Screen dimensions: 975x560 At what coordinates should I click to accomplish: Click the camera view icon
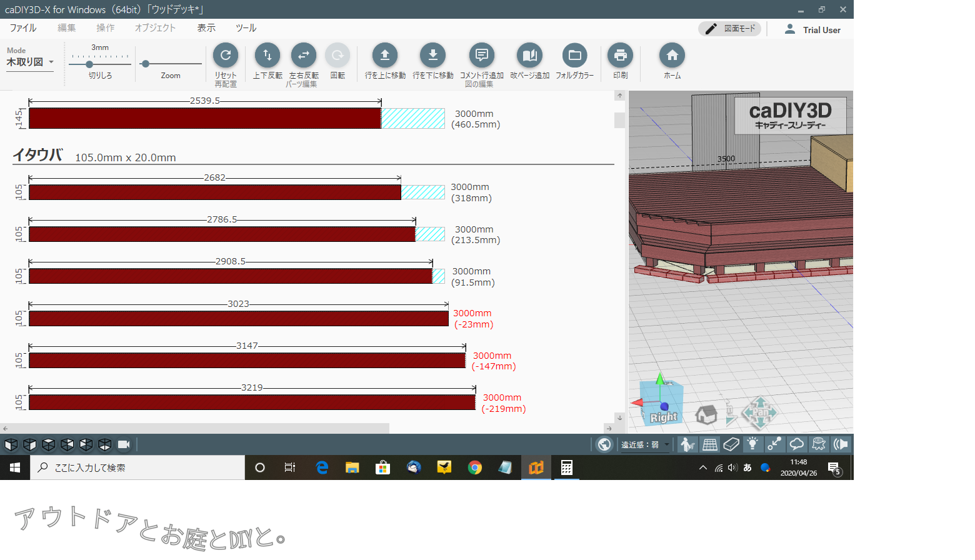click(124, 445)
